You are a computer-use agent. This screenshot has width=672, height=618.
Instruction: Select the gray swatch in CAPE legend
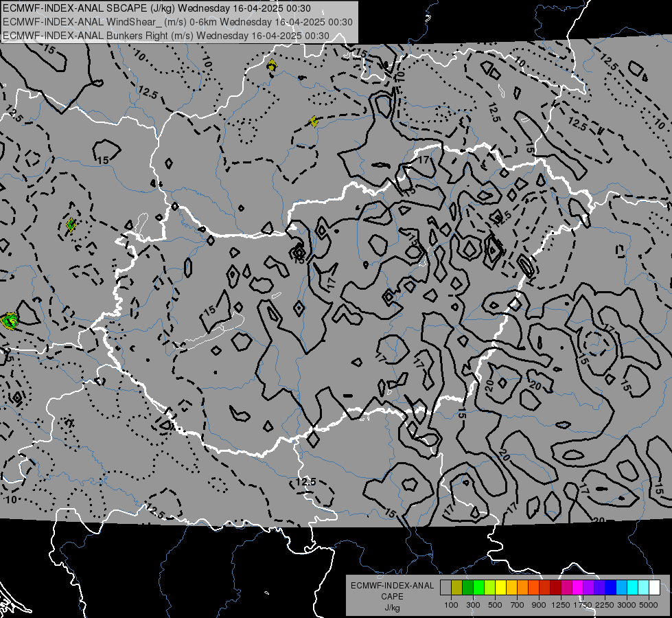point(445,588)
